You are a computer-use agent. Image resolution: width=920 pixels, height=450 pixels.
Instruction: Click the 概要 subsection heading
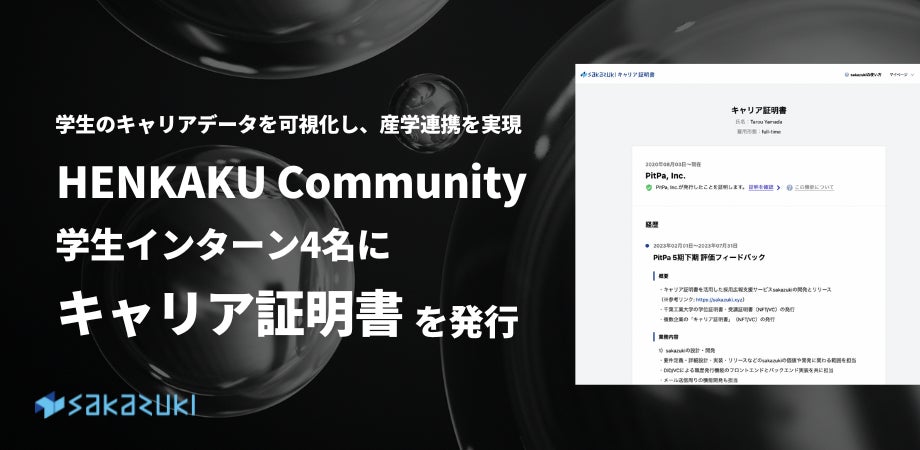[x=662, y=276]
